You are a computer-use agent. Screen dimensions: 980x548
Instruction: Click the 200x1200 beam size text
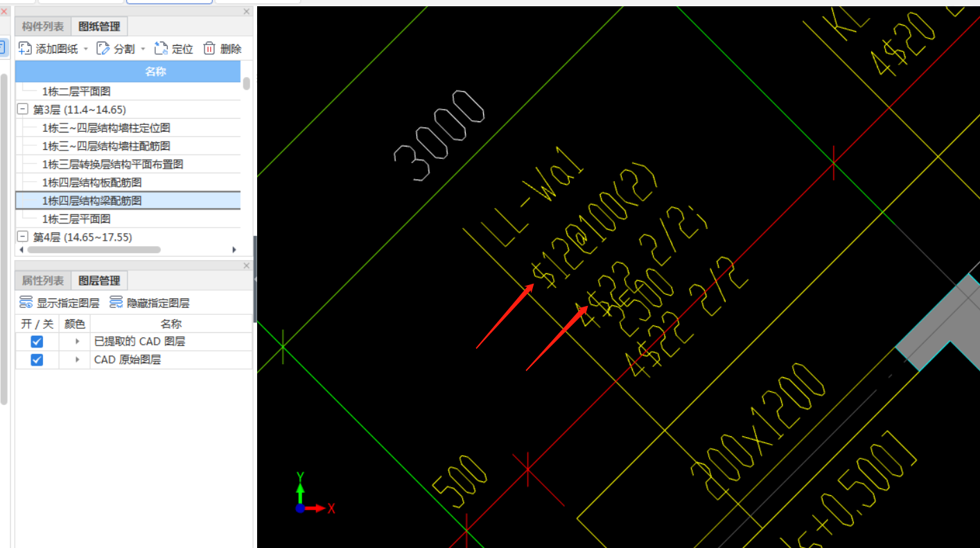(759, 433)
